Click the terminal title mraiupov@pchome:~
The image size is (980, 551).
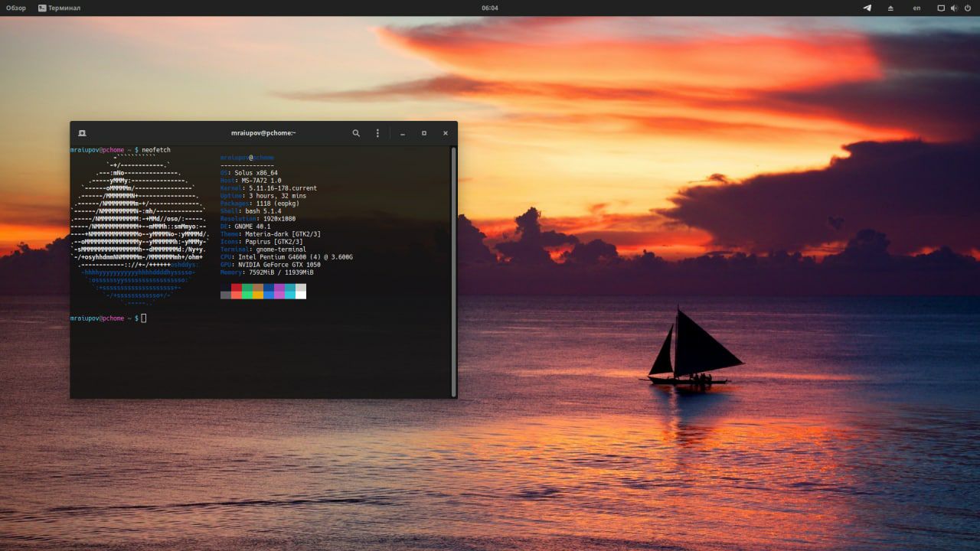point(263,133)
